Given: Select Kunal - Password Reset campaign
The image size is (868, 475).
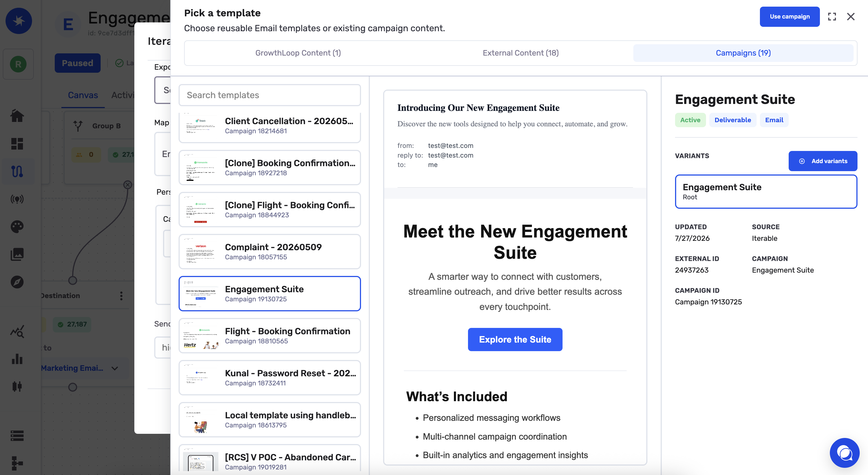Looking at the screenshot, I should point(270,378).
